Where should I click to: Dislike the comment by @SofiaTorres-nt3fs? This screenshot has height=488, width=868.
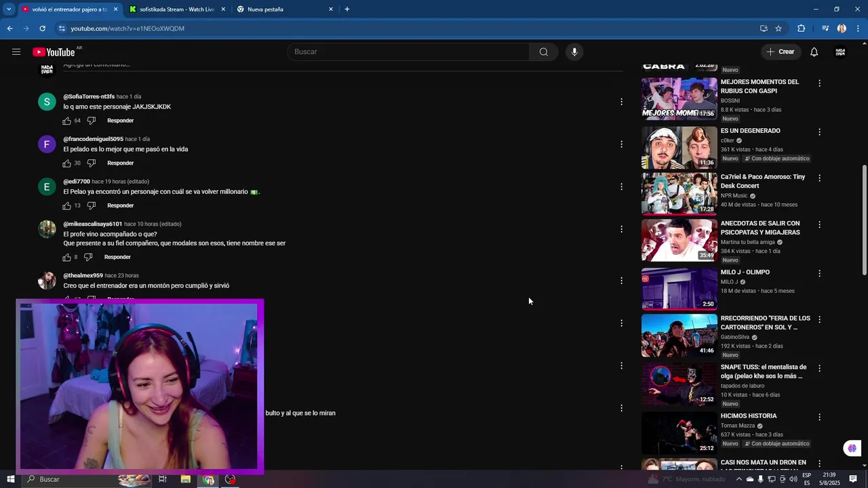(x=92, y=121)
